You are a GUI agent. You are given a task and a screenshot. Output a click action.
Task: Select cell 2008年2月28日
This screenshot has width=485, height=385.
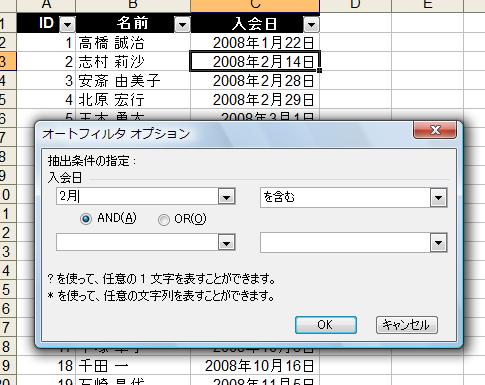(x=255, y=80)
